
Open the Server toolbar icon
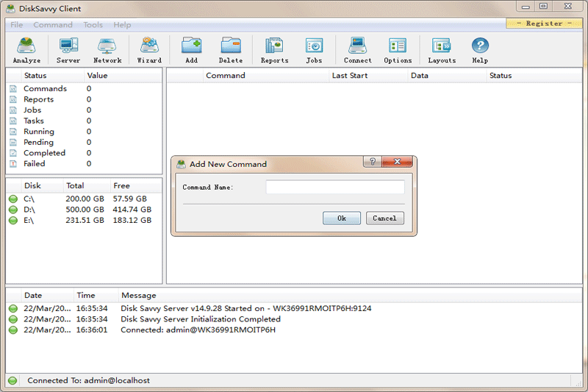pos(68,50)
